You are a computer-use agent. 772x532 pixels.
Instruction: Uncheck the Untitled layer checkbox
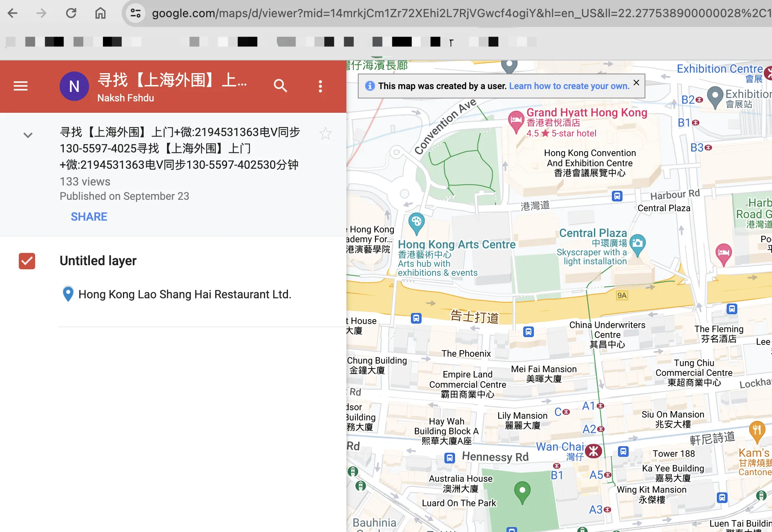[27, 261]
